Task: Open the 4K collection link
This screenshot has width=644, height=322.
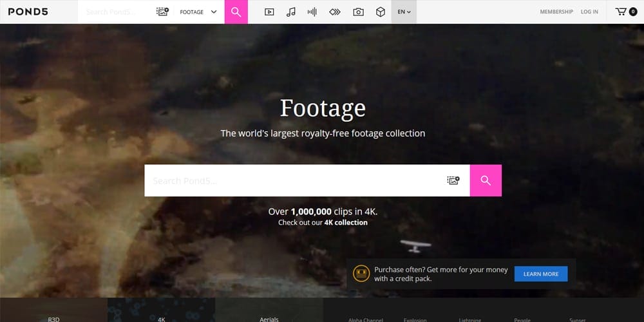Action: [346, 223]
